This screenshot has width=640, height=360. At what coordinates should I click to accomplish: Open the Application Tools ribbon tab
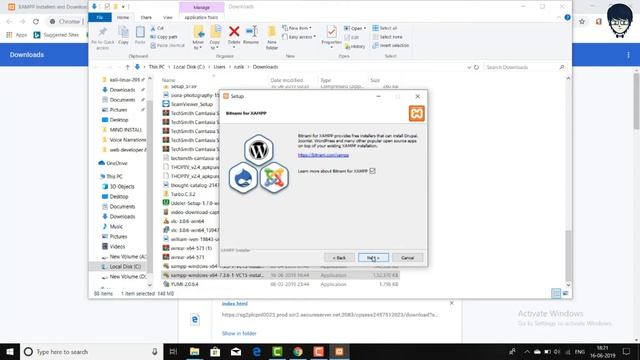click(x=201, y=18)
